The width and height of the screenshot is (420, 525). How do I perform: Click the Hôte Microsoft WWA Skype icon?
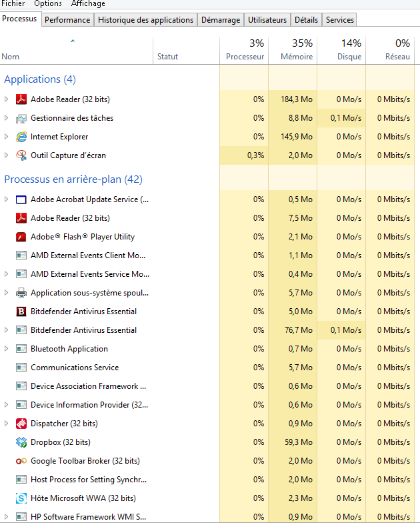coord(21,498)
